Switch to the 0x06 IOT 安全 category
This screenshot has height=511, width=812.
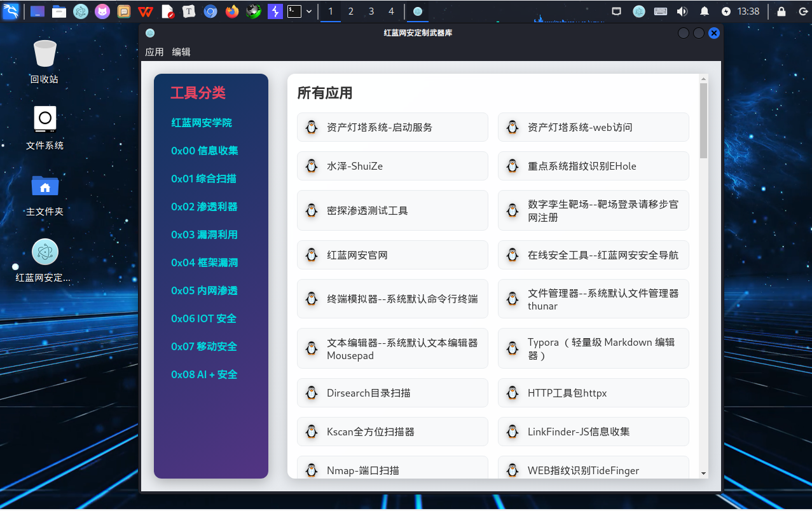pos(203,318)
